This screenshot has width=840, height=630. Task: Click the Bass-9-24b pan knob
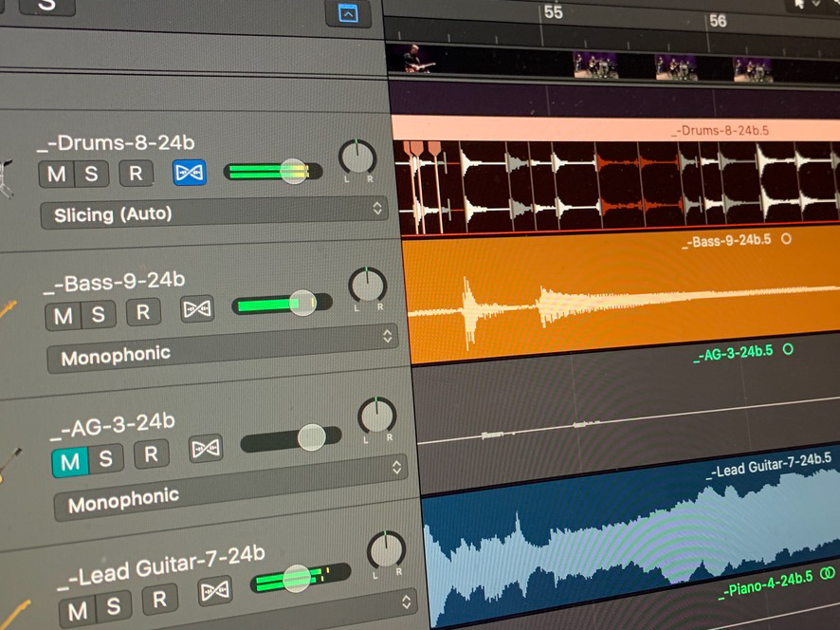point(368,286)
